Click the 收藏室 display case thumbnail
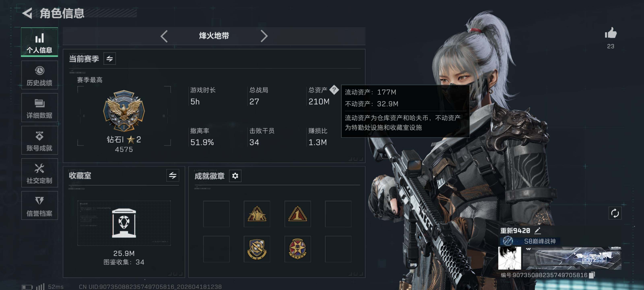Screen dimensions: 644x290 [124, 223]
